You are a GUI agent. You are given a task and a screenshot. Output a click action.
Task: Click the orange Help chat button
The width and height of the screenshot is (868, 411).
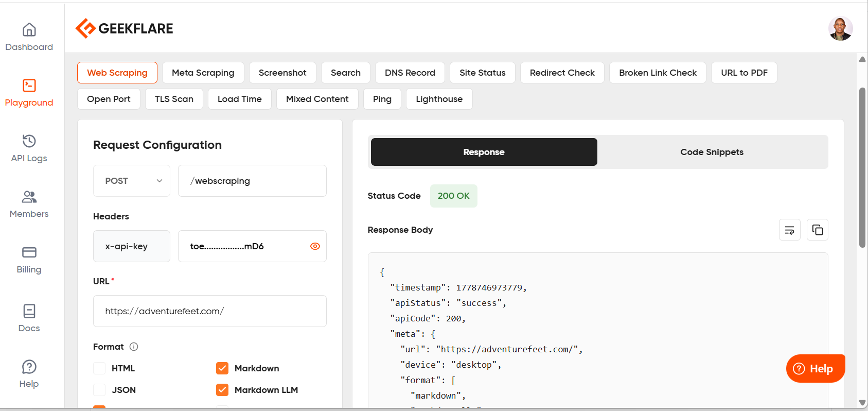[x=816, y=369]
